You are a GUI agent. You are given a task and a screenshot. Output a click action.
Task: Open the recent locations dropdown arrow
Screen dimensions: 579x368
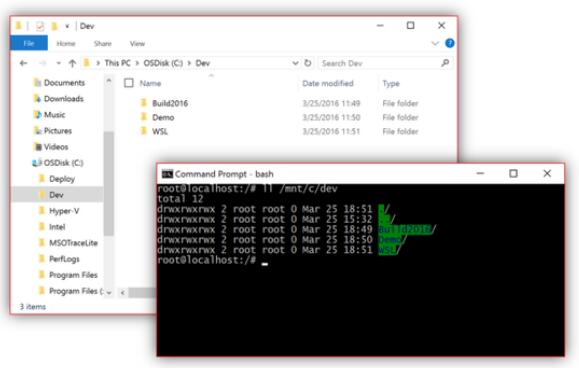point(58,63)
